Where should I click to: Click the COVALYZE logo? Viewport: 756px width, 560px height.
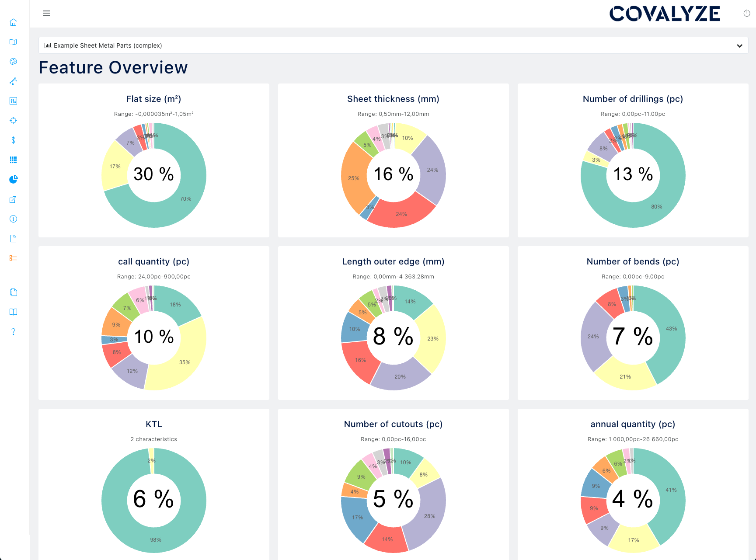(665, 13)
